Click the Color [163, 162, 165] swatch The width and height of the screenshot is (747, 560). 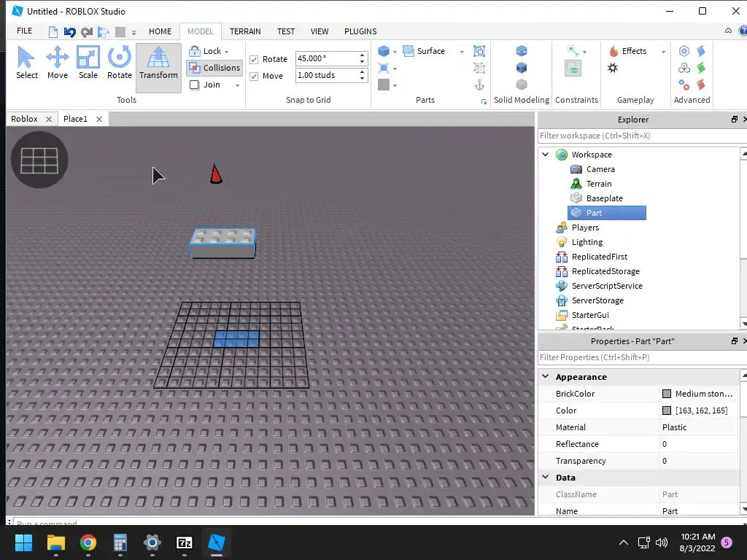pyautogui.click(x=667, y=411)
